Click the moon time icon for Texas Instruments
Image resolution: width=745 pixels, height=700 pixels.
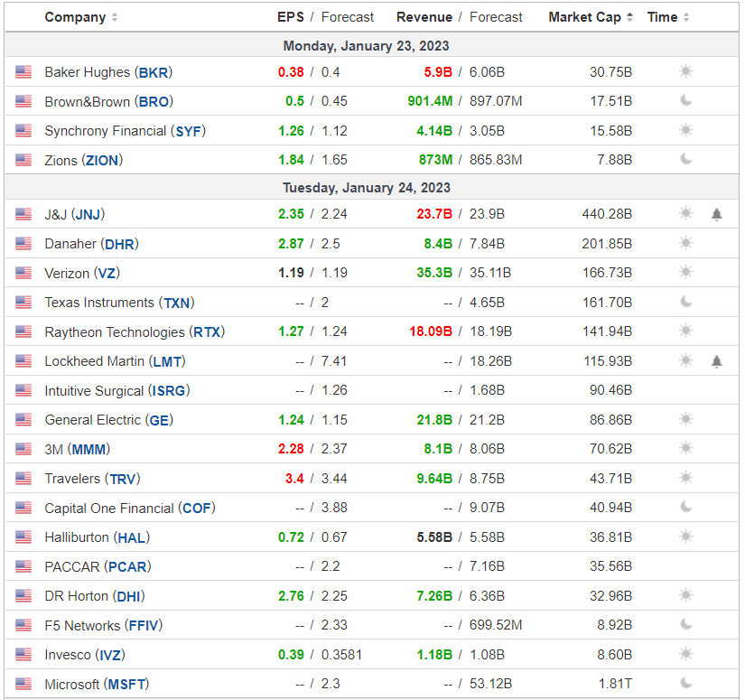(x=685, y=302)
